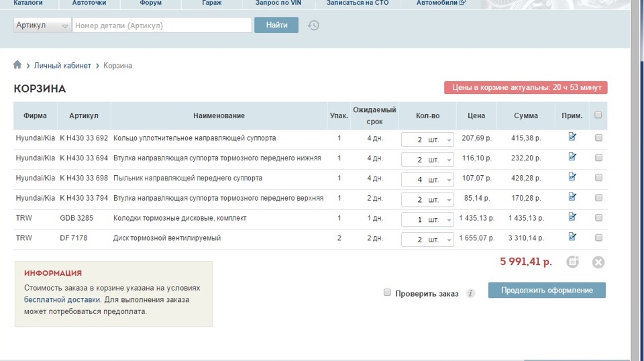Screen dimensions: 644x361
Task: Click price 1 435,13 р. in Цена column
Action: (476, 218)
